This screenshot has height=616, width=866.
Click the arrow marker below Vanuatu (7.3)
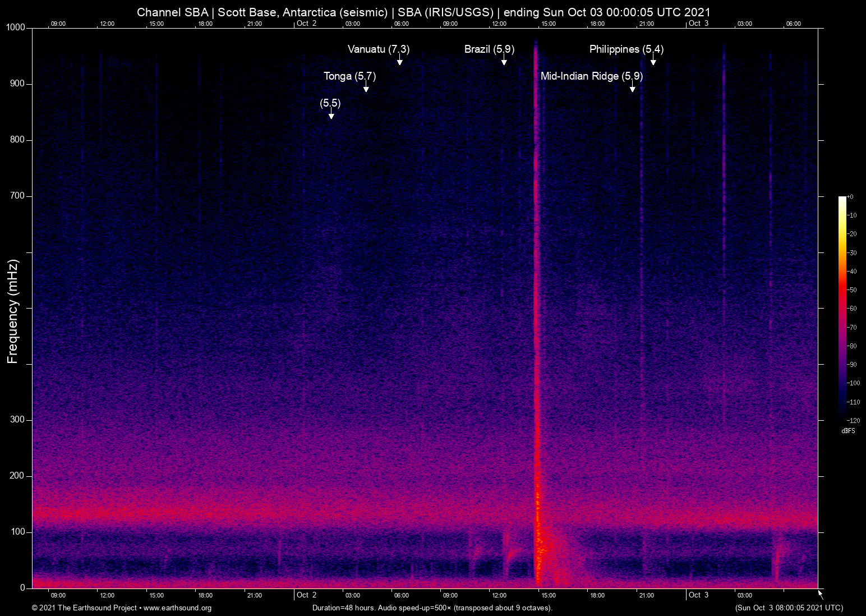tap(400, 61)
